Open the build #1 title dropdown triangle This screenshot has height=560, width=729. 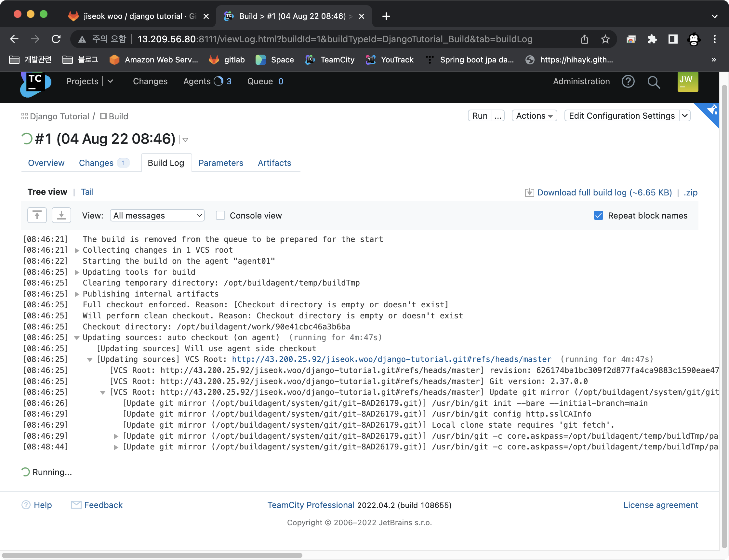click(185, 140)
